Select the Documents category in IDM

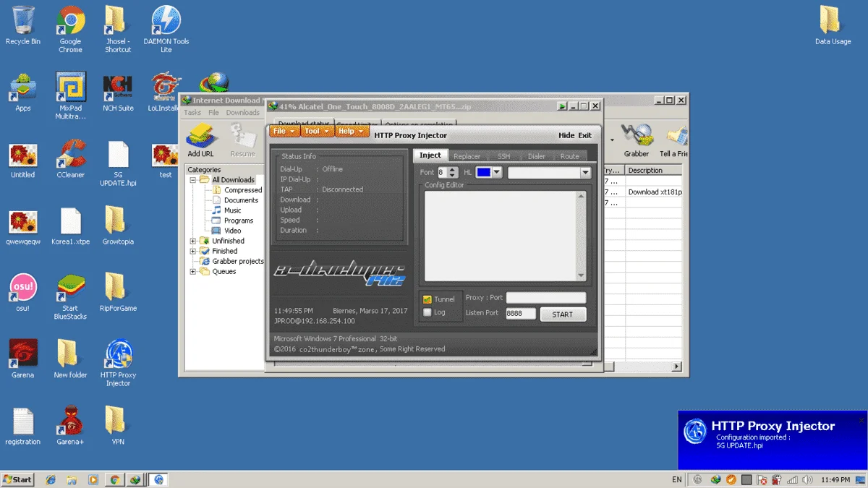[x=235, y=200]
